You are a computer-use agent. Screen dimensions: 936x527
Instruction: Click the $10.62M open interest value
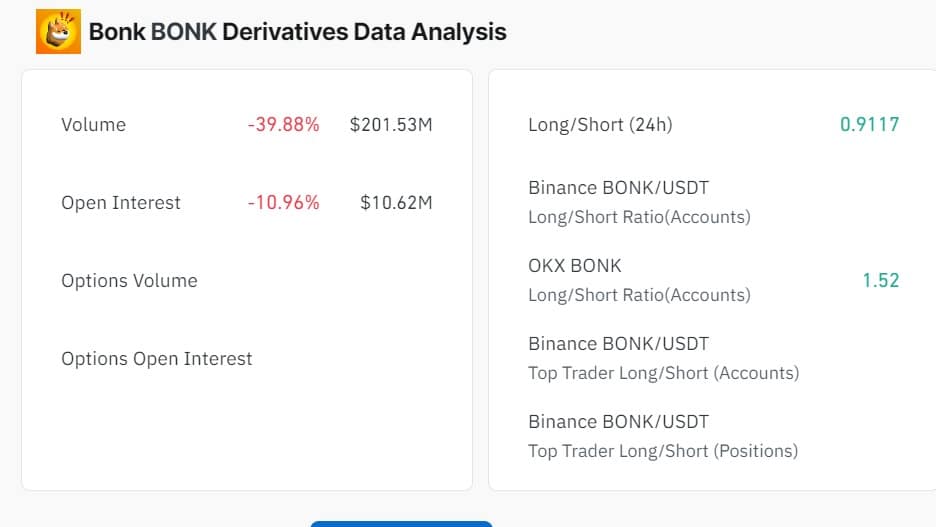point(396,203)
